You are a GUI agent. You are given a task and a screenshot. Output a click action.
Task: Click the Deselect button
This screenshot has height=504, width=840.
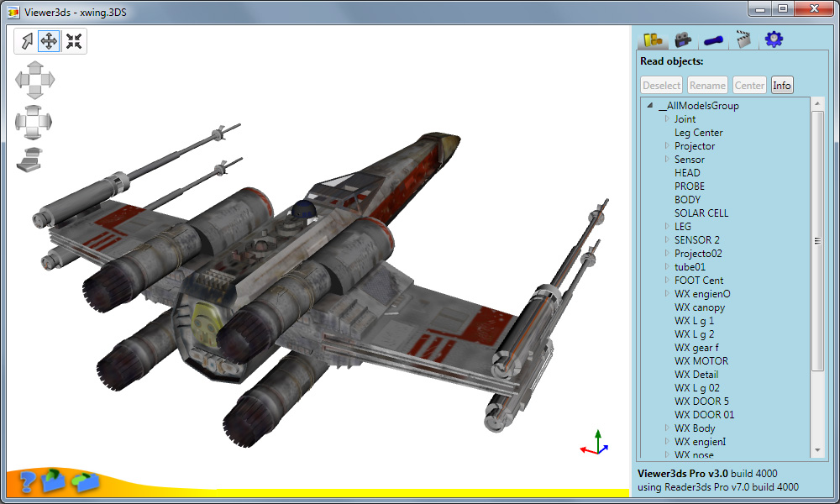pyautogui.click(x=662, y=85)
